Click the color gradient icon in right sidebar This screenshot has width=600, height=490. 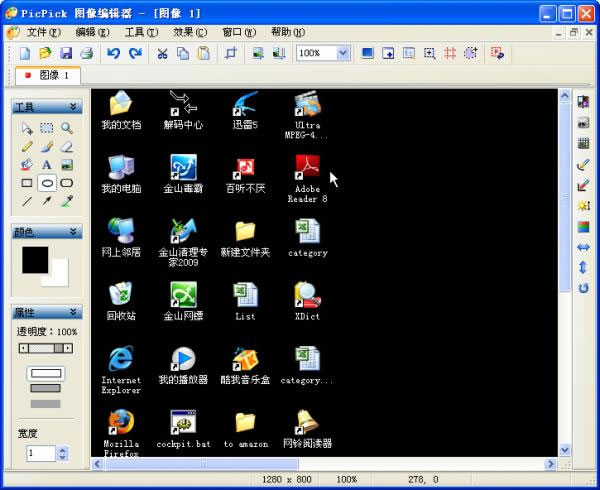click(x=583, y=226)
